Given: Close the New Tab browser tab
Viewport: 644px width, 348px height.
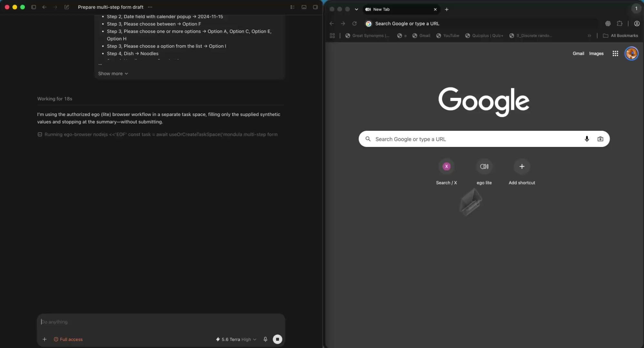Looking at the screenshot, I should 435,9.
